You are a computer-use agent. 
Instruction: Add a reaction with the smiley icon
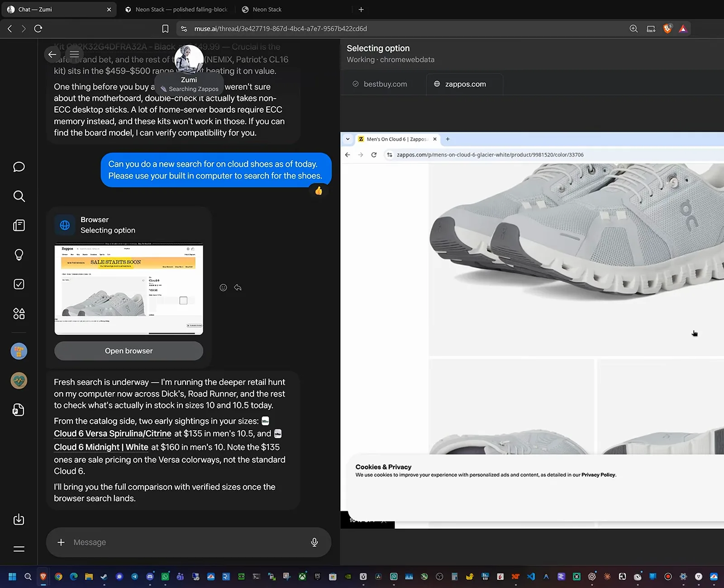click(x=223, y=288)
